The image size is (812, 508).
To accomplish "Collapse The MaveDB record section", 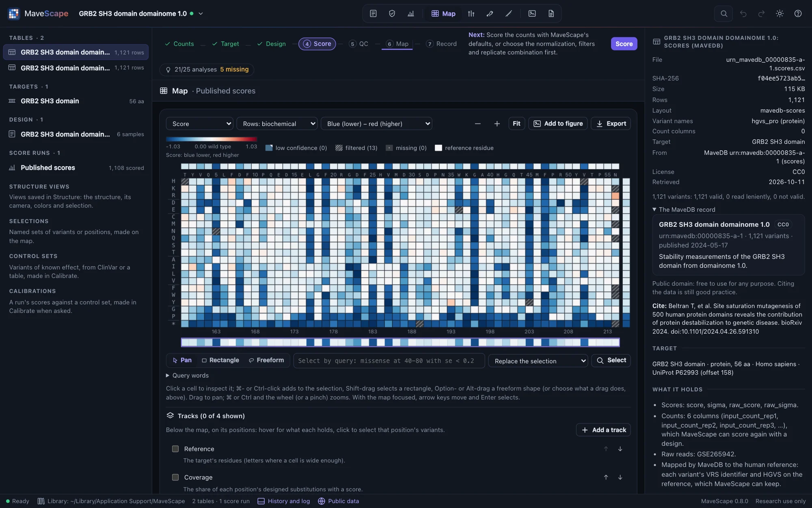I will [684, 209].
